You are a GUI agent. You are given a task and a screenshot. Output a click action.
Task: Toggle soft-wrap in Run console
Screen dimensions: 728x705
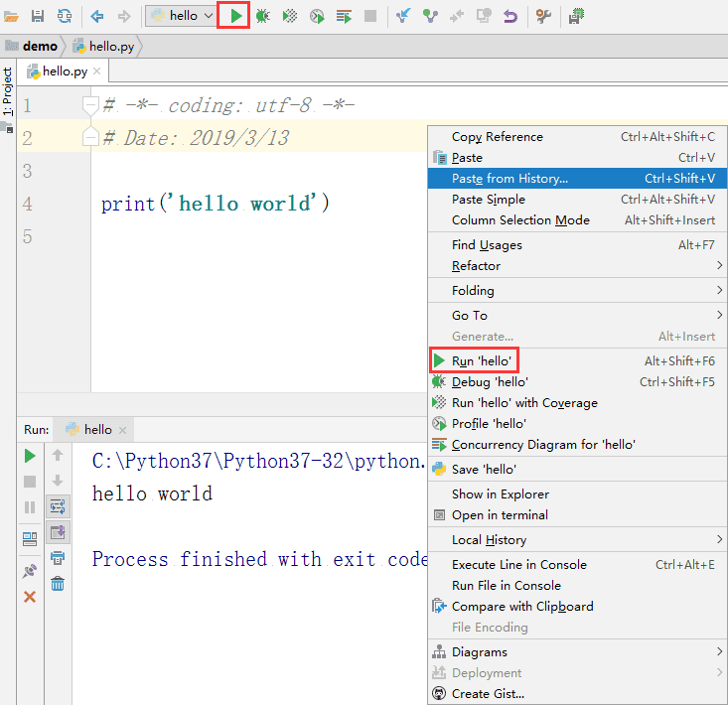coord(58,506)
